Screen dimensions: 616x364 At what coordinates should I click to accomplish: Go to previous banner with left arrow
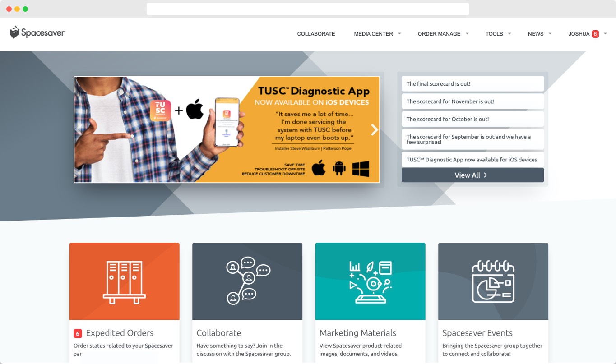pos(79,130)
